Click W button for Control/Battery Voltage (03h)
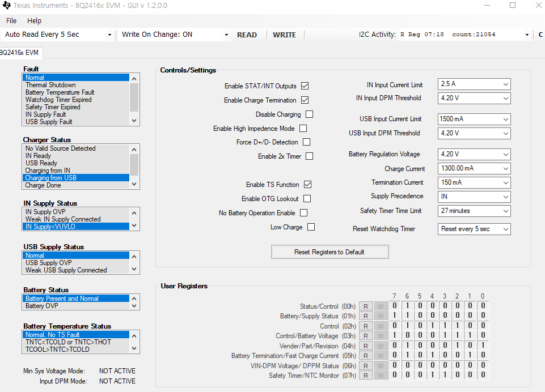545x392 pixels. coord(381,336)
